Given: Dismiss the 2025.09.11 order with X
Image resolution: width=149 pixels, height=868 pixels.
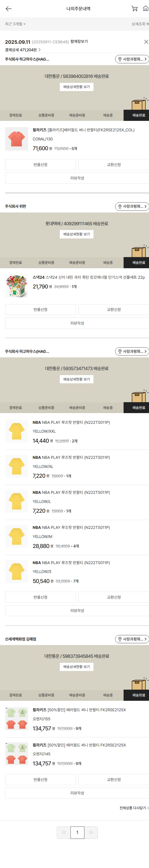Looking at the screenshot, I should coord(146,42).
